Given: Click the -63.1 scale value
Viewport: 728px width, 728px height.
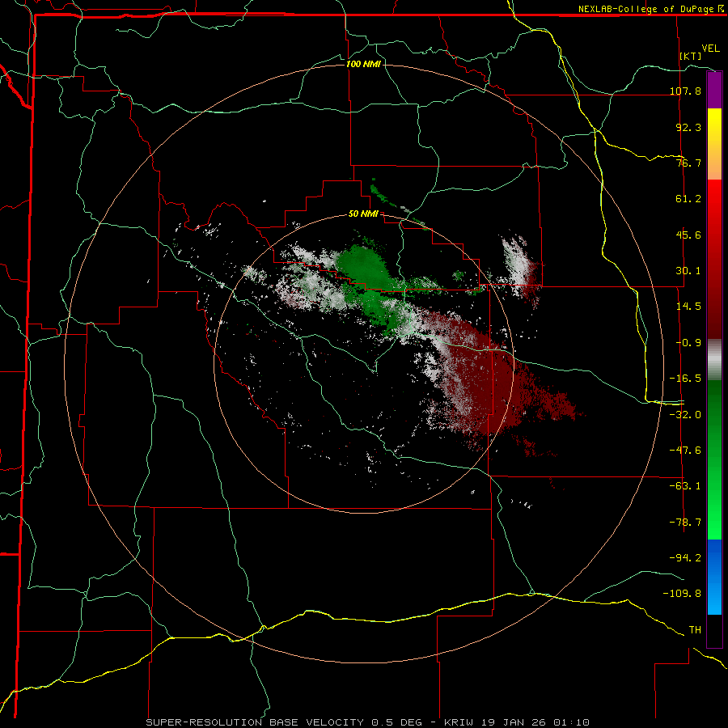Looking at the screenshot, I should pos(685,486).
